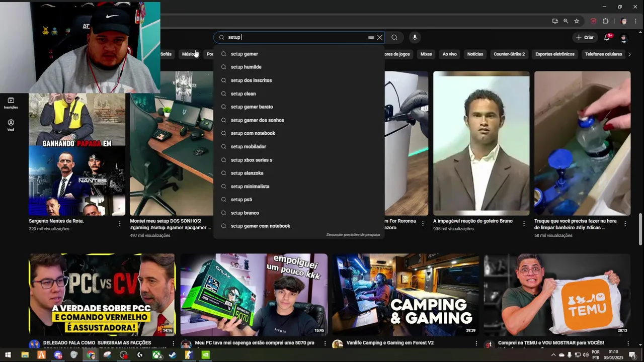Filter by the Mixes chip
The height and width of the screenshot is (362, 644).
(426, 54)
